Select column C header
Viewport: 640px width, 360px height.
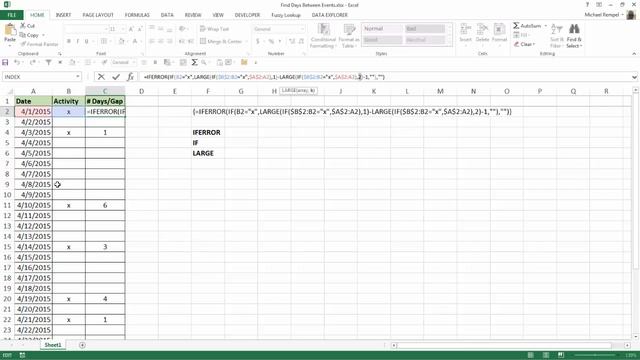(x=105, y=91)
